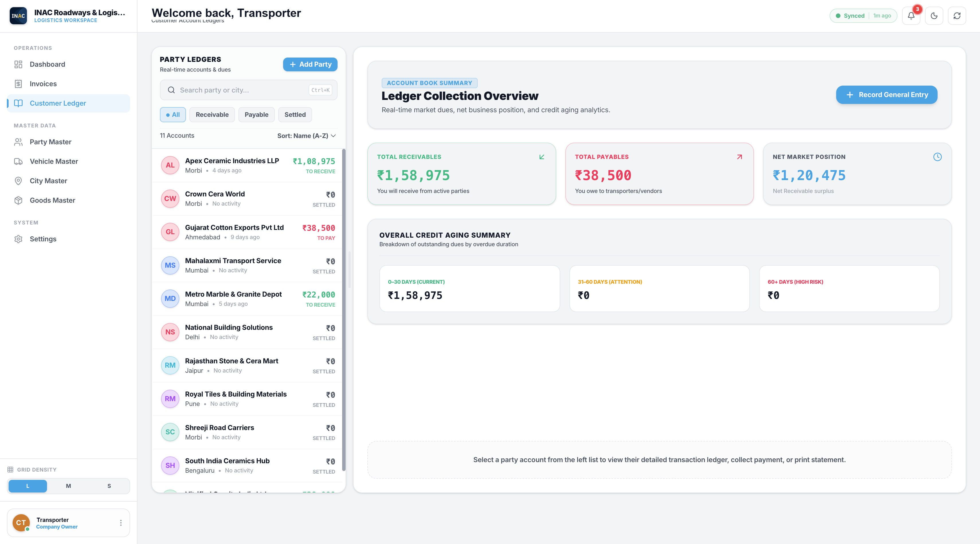Open the notifications bell icon
Viewport: 980px width, 544px height.
[911, 15]
